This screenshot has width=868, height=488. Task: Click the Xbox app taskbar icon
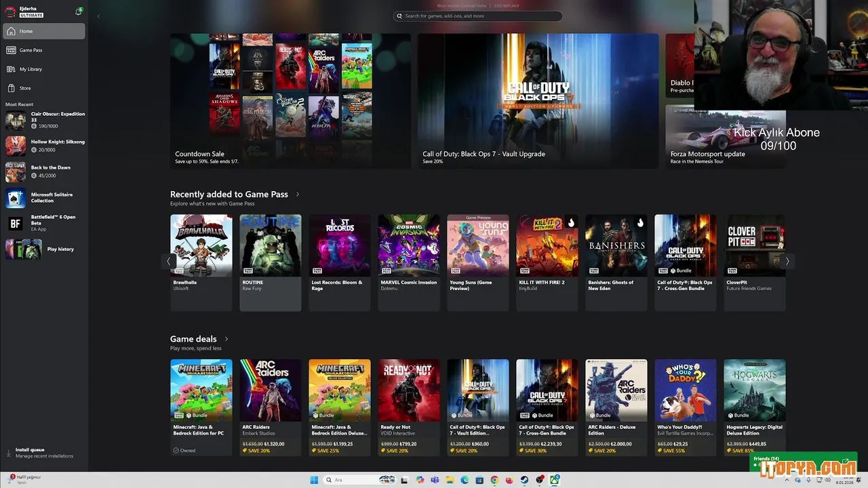(555, 480)
